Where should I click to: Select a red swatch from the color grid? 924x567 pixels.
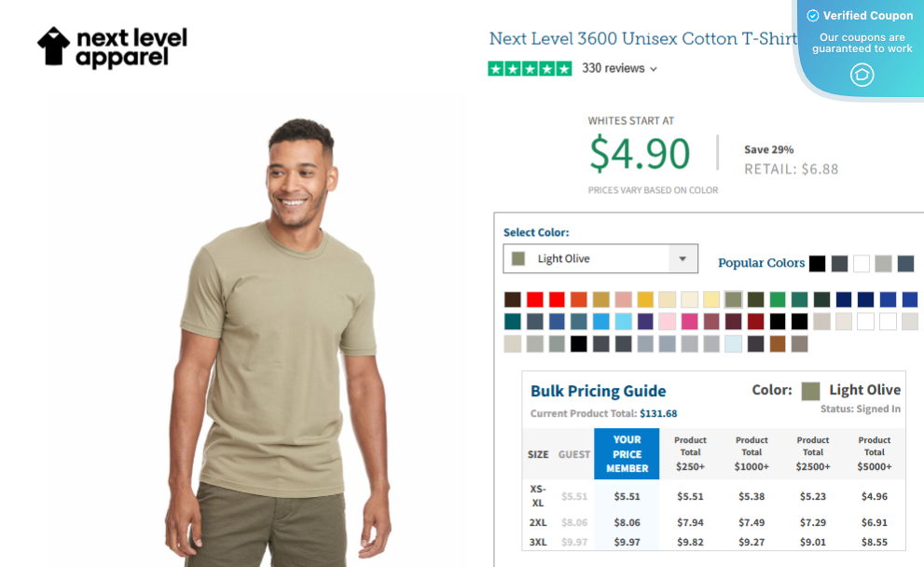tap(536, 298)
